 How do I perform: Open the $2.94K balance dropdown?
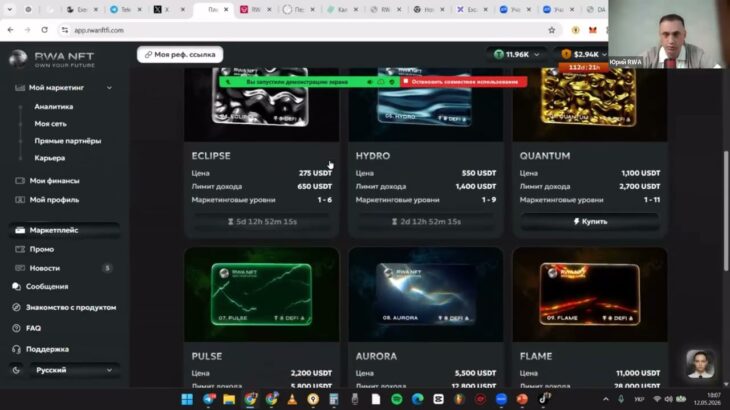583,54
